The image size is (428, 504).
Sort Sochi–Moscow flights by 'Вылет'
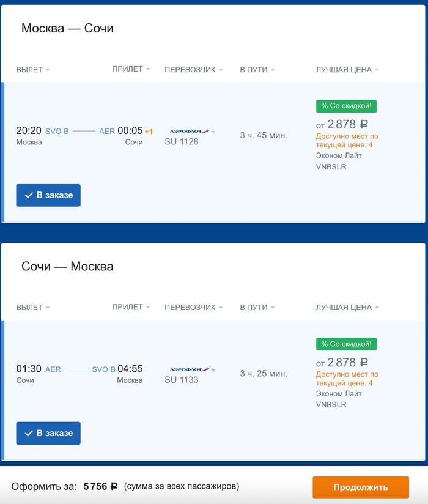33,308
